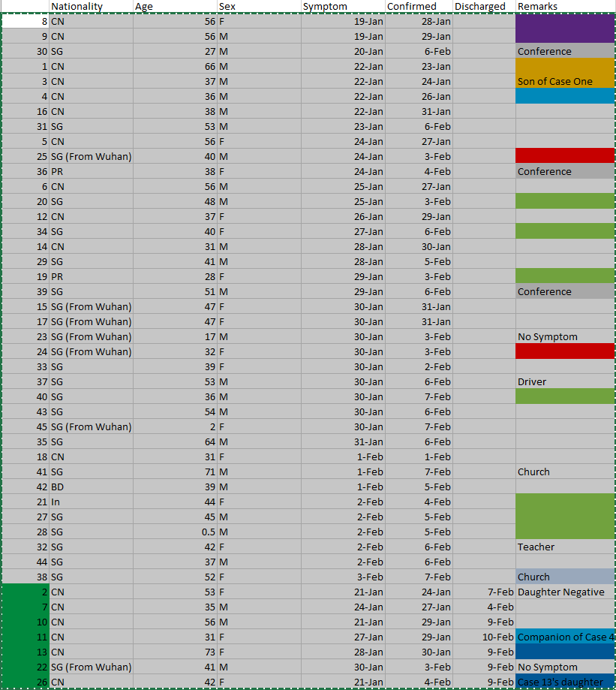Click the "Teacher" remark cell
616x690 pixels.
point(565,547)
